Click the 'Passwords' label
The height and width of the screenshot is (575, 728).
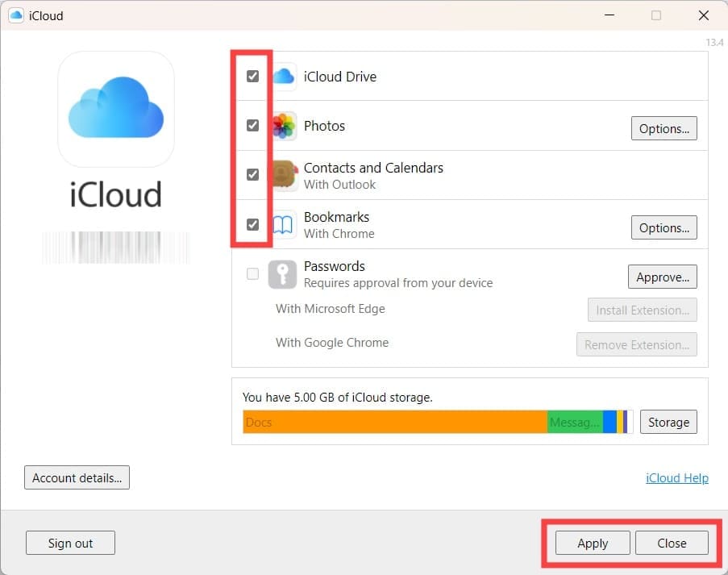[335, 266]
